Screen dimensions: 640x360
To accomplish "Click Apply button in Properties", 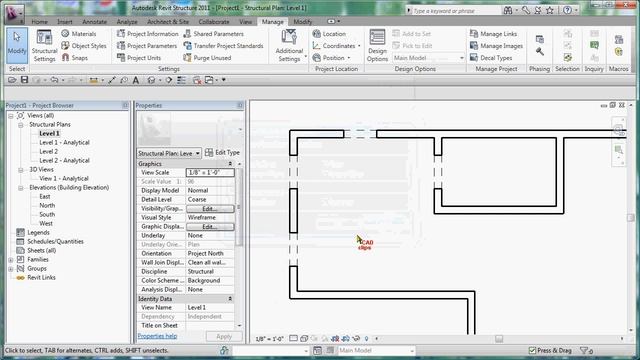I will 224,337.
